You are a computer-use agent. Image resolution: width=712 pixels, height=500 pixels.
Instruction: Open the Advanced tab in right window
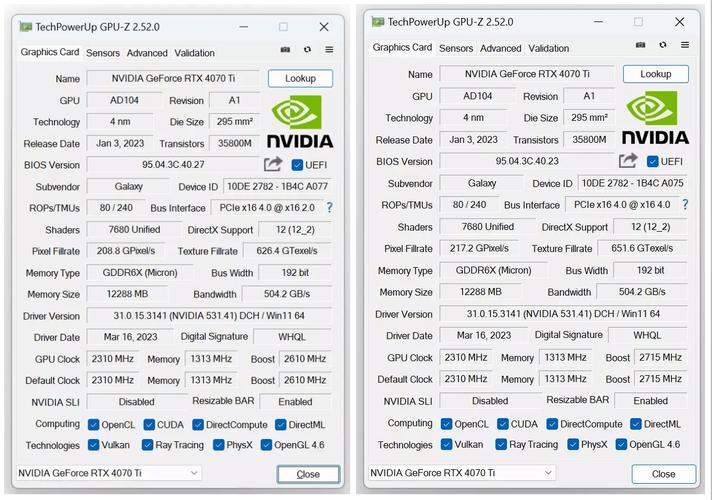pyautogui.click(x=500, y=48)
